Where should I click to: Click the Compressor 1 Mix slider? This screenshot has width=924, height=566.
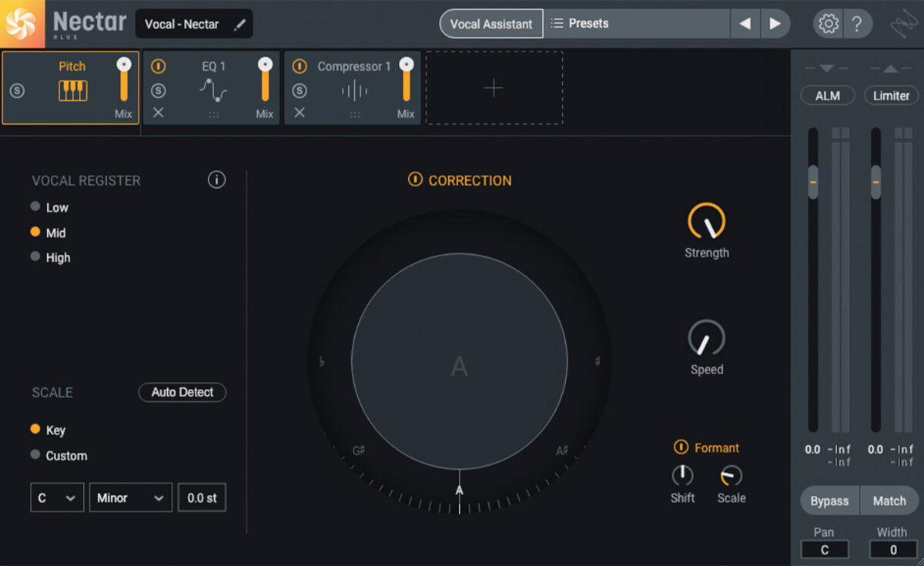(406, 79)
